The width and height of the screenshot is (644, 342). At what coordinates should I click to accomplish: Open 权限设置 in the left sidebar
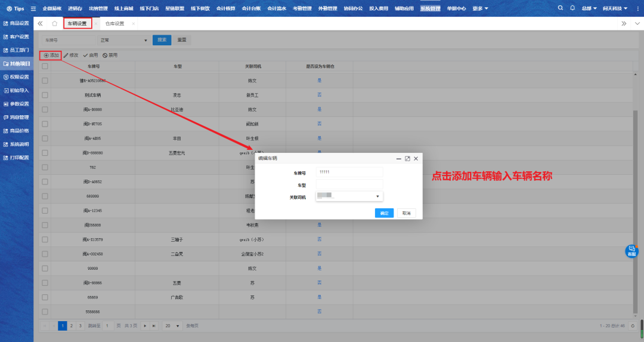coord(17,77)
